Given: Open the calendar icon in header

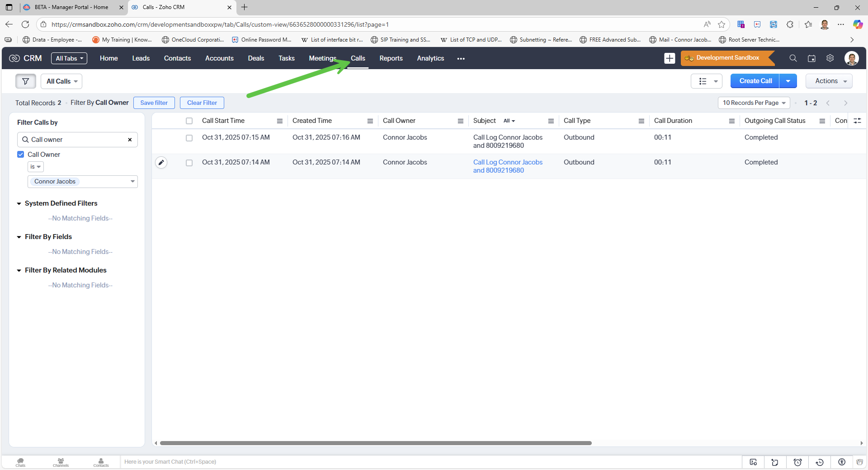Looking at the screenshot, I should tap(811, 58).
